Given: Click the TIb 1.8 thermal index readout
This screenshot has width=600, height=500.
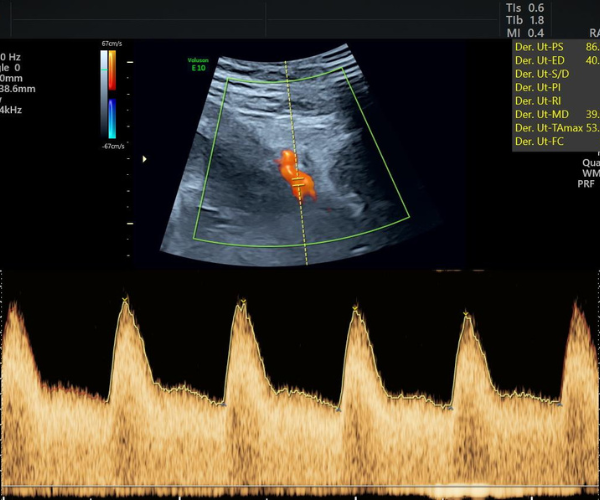Looking at the screenshot, I should pyautogui.click(x=525, y=20).
